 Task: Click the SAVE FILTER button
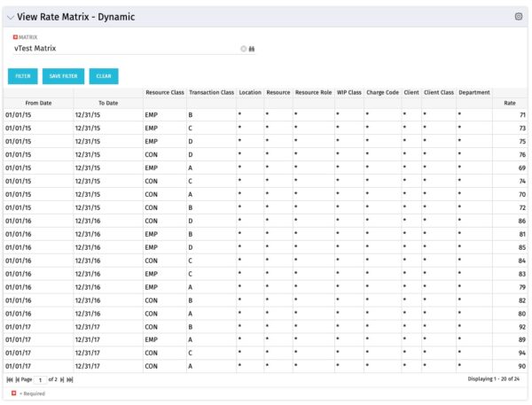pyautogui.click(x=64, y=76)
